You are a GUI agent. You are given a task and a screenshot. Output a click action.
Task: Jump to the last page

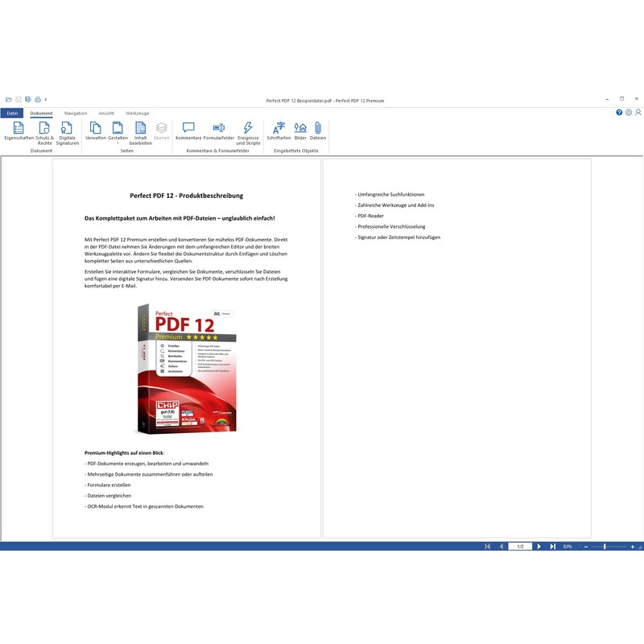[x=552, y=547]
